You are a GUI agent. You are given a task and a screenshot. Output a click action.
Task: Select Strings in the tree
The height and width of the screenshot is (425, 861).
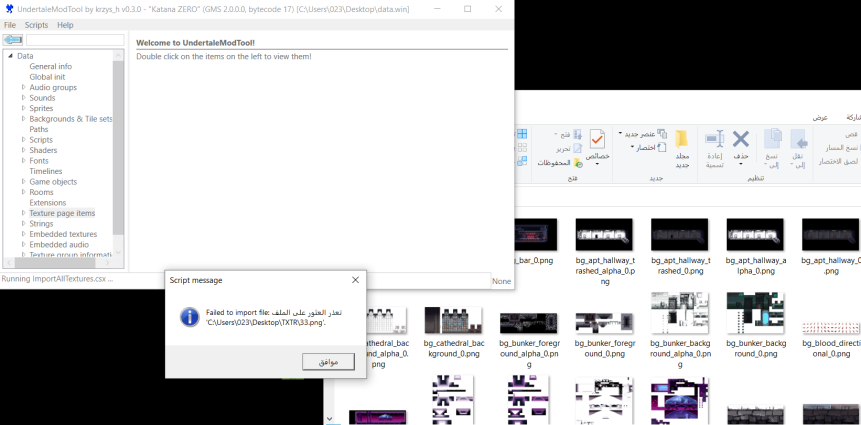(x=41, y=223)
